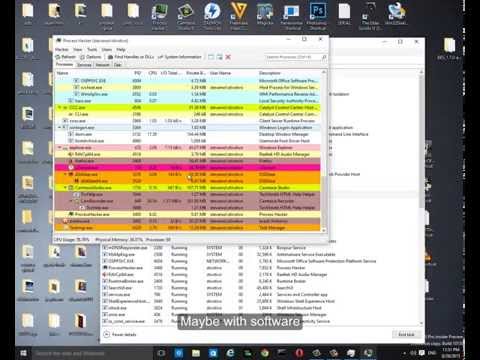The height and width of the screenshot is (360, 480).
Task: Select the Processes tab
Action: 65,64
